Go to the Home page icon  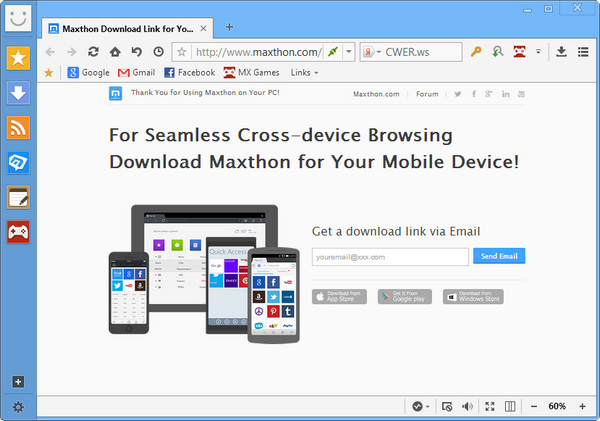click(115, 51)
